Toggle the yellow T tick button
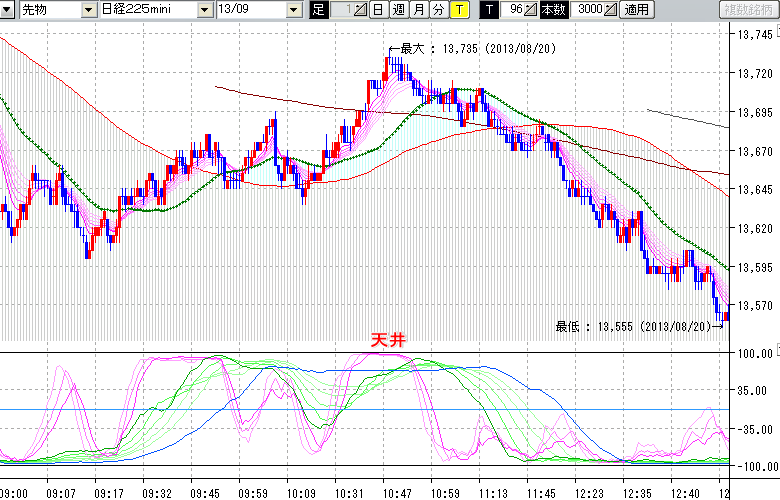This screenshot has height=500, width=780. click(x=458, y=10)
